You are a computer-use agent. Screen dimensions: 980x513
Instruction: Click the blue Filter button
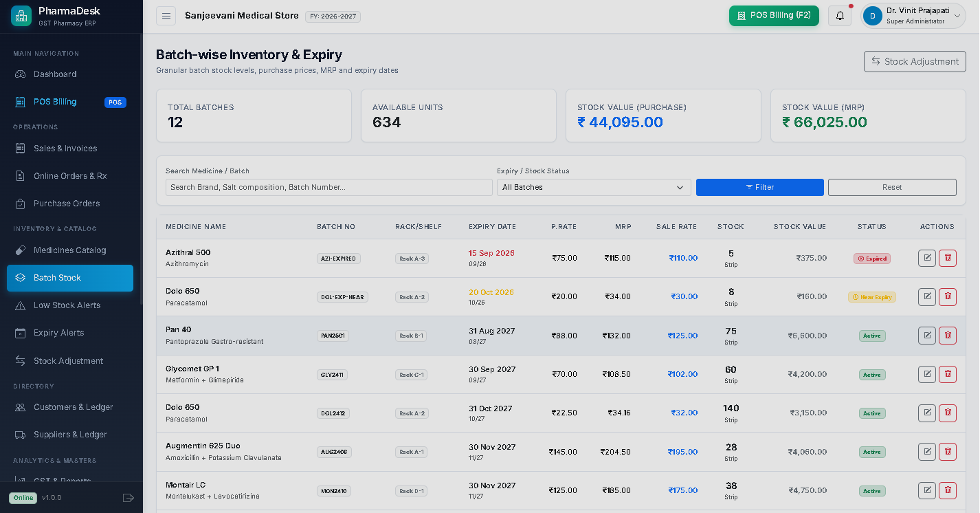760,187
